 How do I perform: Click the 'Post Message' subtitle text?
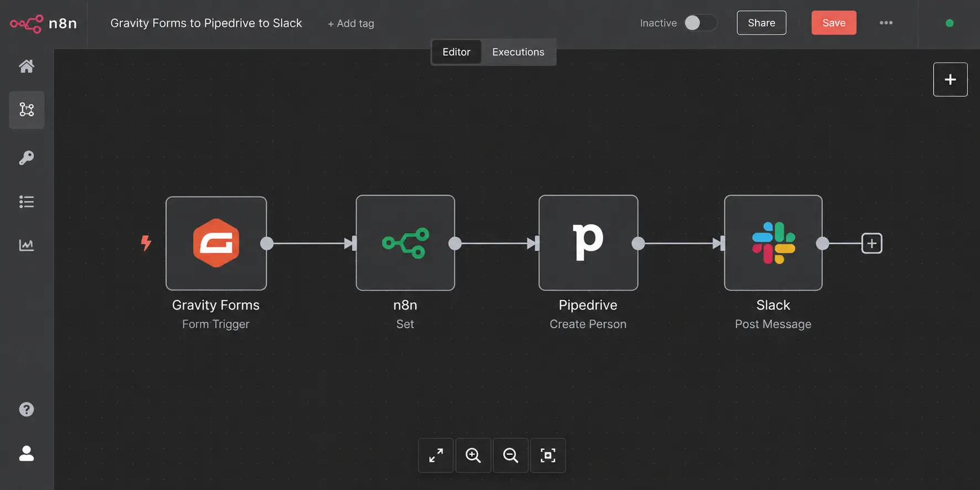click(773, 324)
